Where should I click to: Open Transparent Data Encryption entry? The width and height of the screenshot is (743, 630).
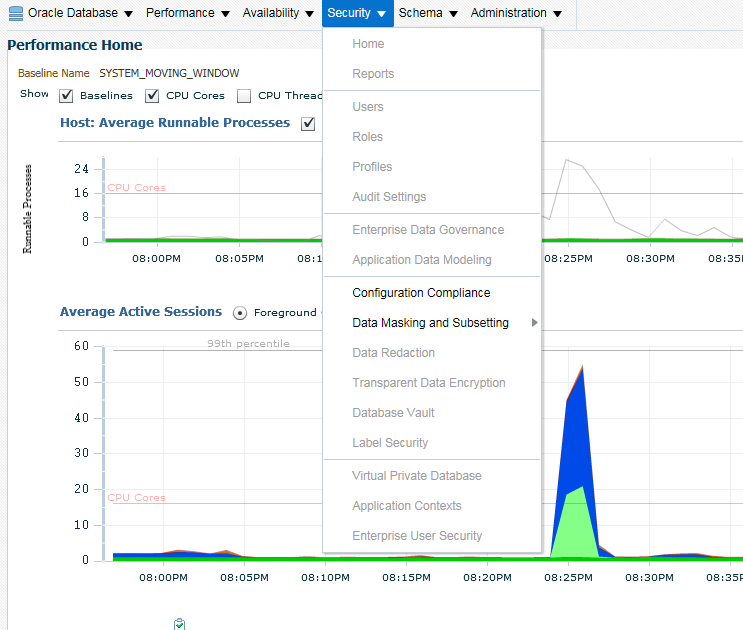point(429,383)
